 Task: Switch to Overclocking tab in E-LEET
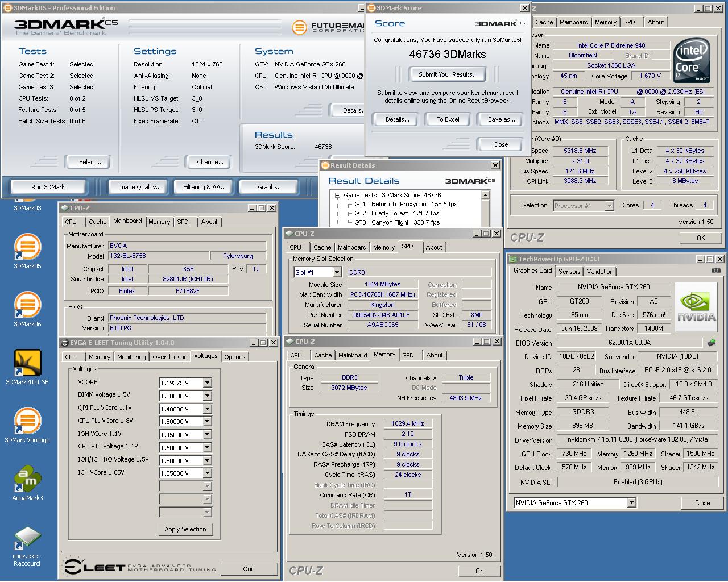(x=169, y=357)
